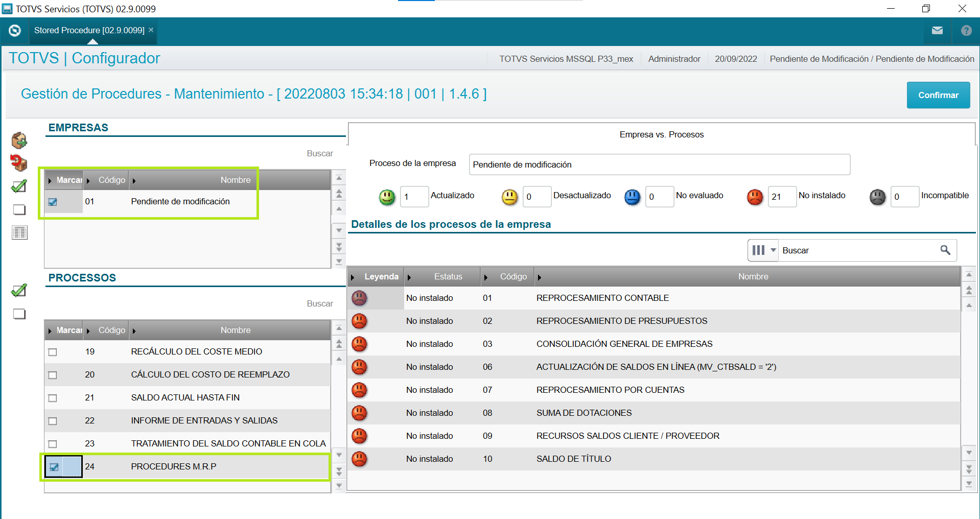The image size is (980, 519).
Task: Focus the Proceso de la empresa field
Action: point(660,164)
